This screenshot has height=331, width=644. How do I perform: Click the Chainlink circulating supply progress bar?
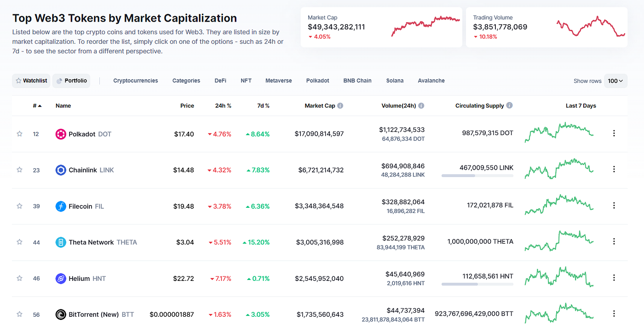tap(477, 176)
